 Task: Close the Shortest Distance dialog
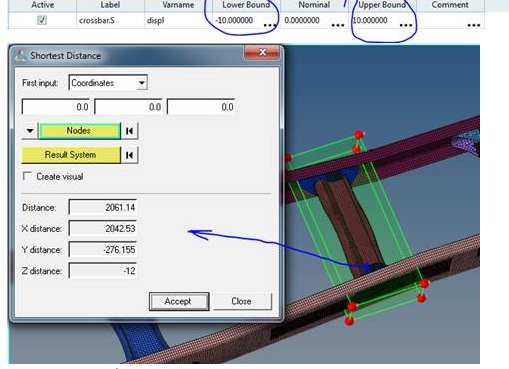coord(262,52)
